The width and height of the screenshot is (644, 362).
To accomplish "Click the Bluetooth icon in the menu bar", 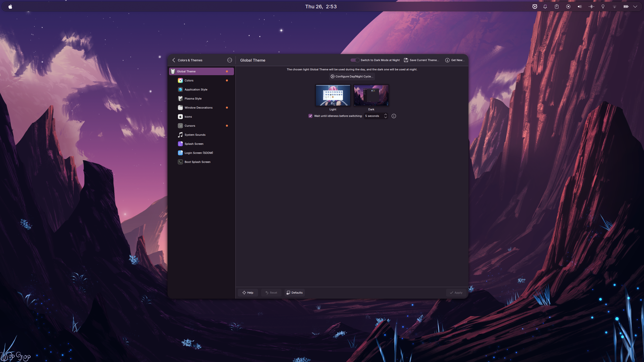I will (x=591, y=6).
